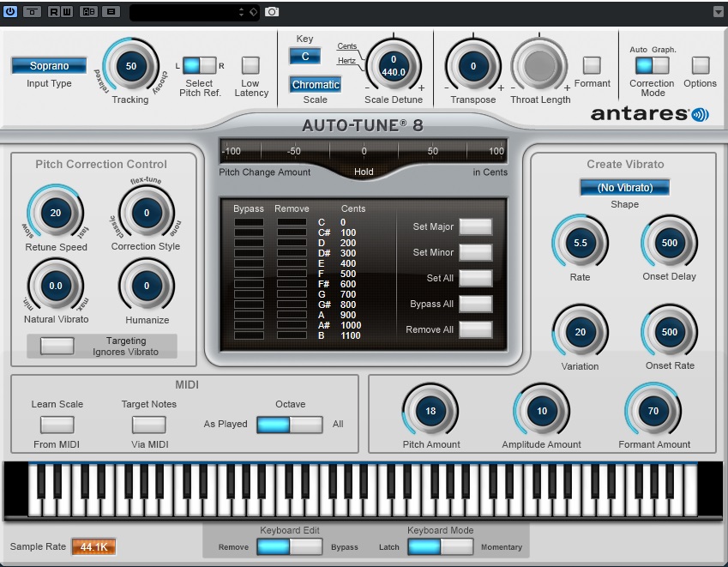Click the Remove All button
Viewport: 728px width, 567px height.
tap(475, 329)
